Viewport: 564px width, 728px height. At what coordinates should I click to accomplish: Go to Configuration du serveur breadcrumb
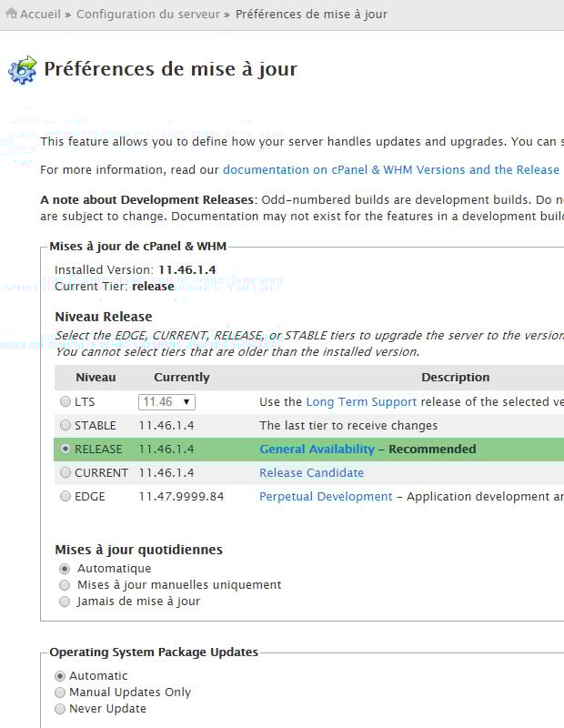pos(148,14)
